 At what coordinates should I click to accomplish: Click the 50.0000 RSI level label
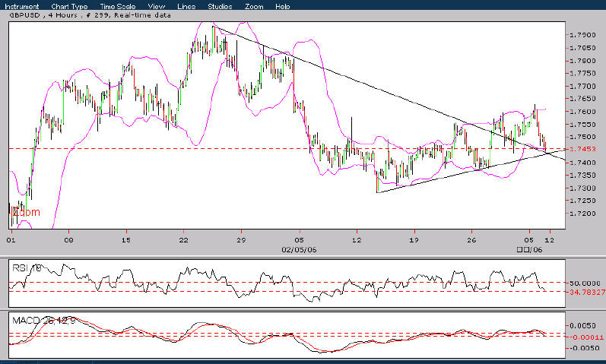pyautogui.click(x=585, y=283)
